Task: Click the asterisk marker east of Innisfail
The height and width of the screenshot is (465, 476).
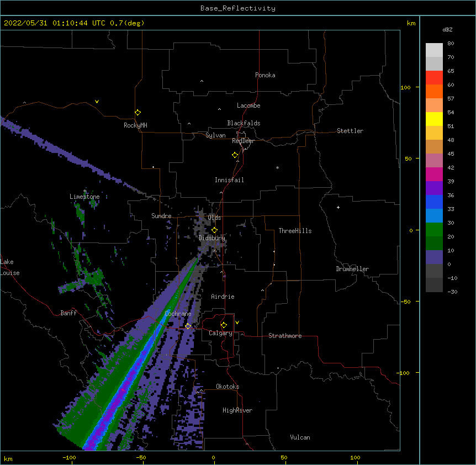Action: 277,167
